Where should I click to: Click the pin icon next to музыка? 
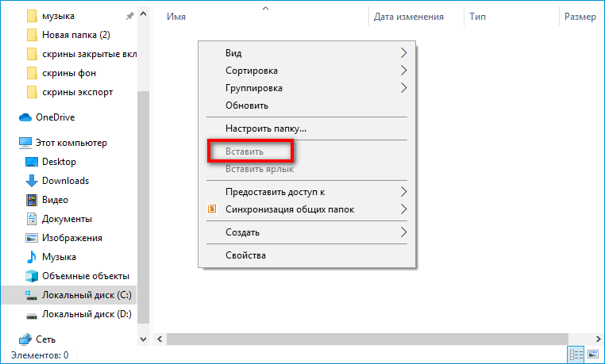pyautogui.click(x=130, y=16)
